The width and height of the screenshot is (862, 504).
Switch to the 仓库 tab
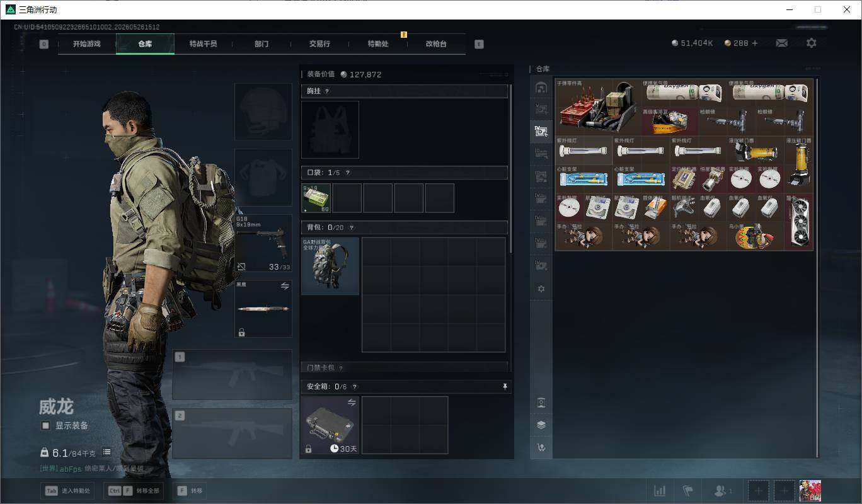pyautogui.click(x=145, y=44)
